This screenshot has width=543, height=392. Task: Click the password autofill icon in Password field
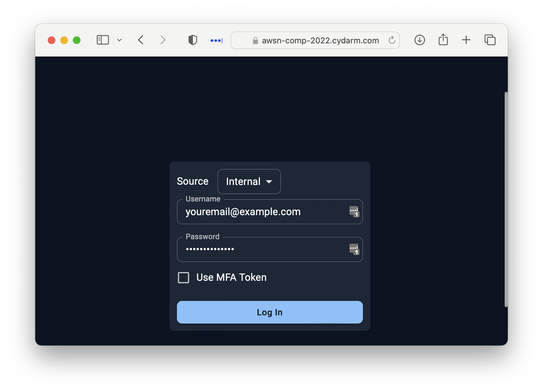tap(354, 249)
